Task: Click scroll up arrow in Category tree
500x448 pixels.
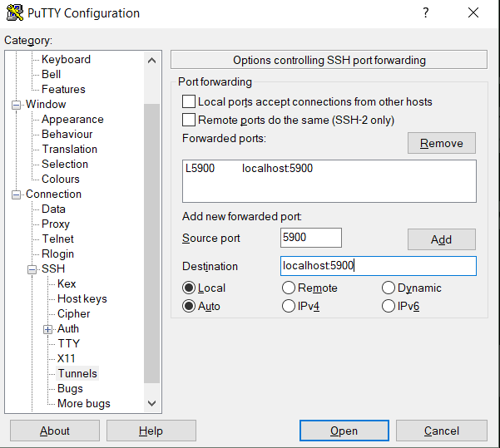Action: pos(151,61)
